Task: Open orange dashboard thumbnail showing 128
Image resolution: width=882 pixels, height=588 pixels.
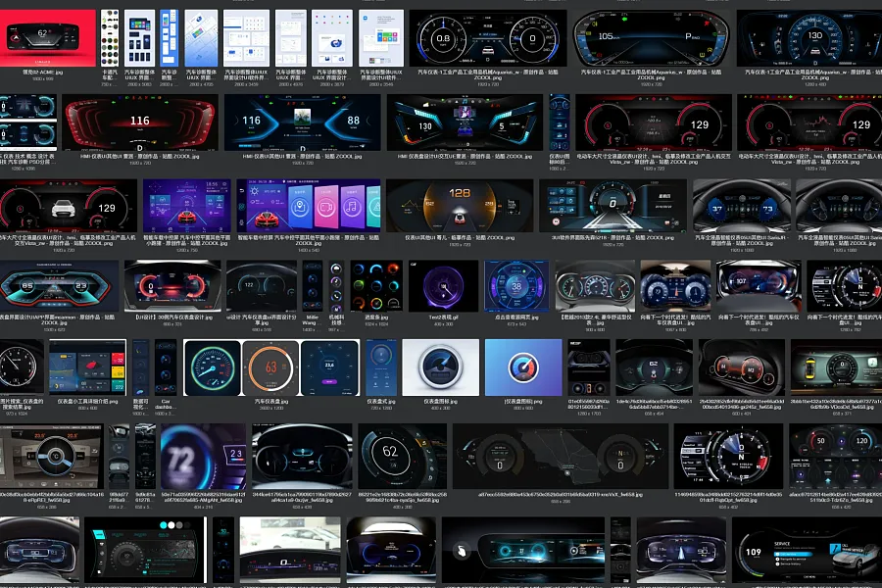Action: click(x=460, y=206)
